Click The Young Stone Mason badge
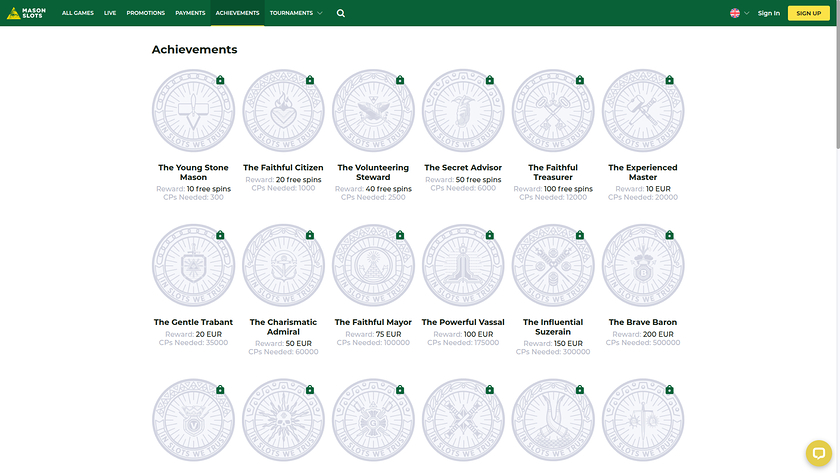The image size is (840, 473). click(x=193, y=111)
